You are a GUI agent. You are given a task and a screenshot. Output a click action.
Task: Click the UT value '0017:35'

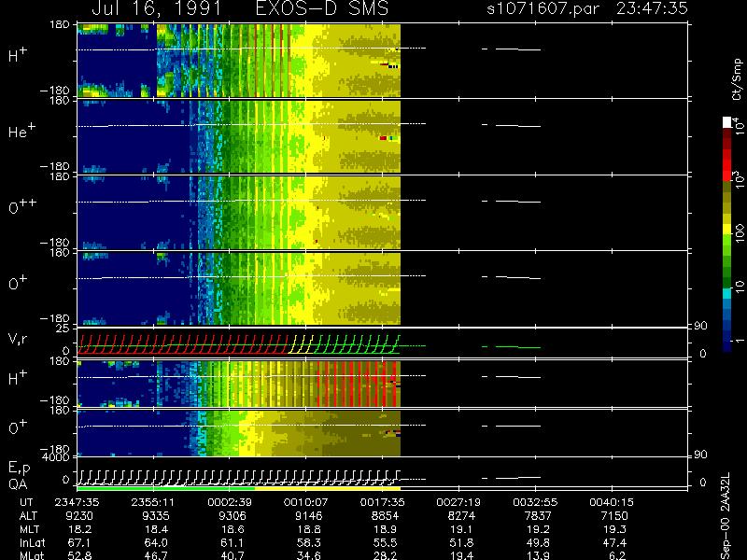pos(383,502)
